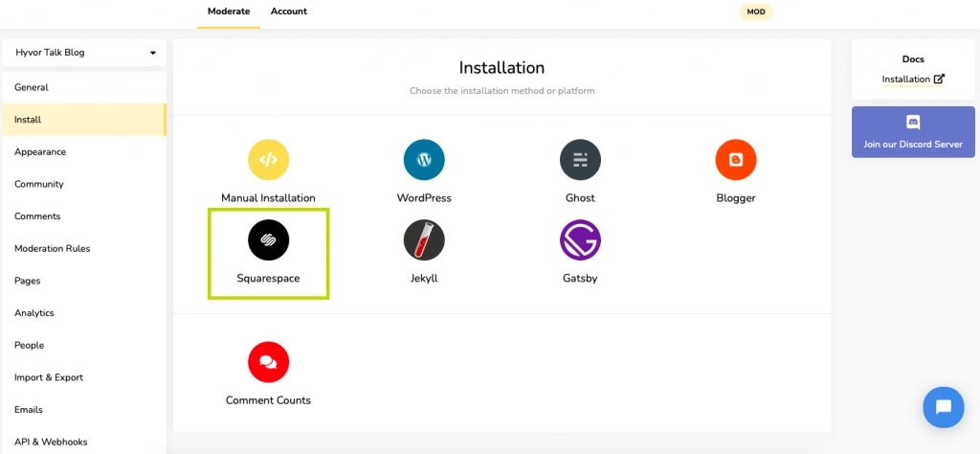Image resolution: width=980 pixels, height=454 pixels.
Task: Navigate to Moderation Rules in sidebar
Action: (x=52, y=248)
